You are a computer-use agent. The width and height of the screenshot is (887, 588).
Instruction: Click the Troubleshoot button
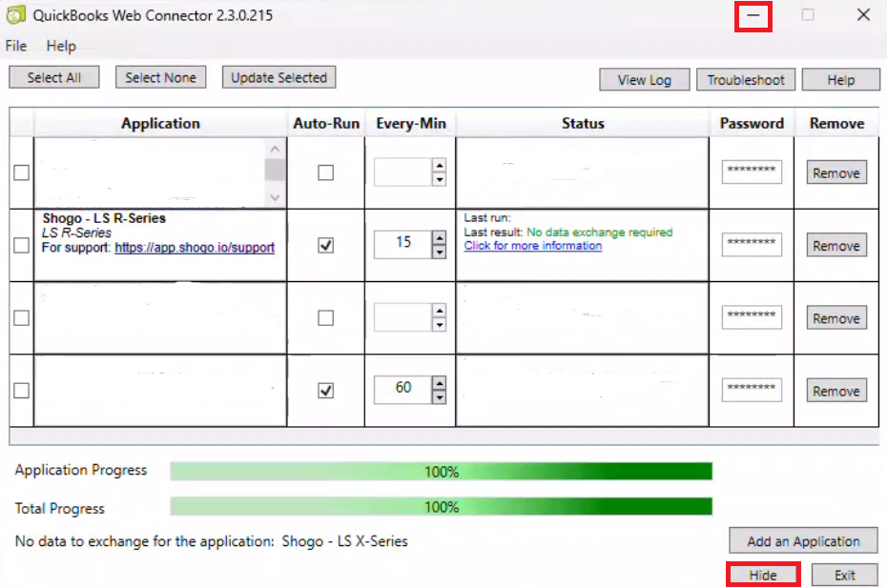click(x=746, y=80)
